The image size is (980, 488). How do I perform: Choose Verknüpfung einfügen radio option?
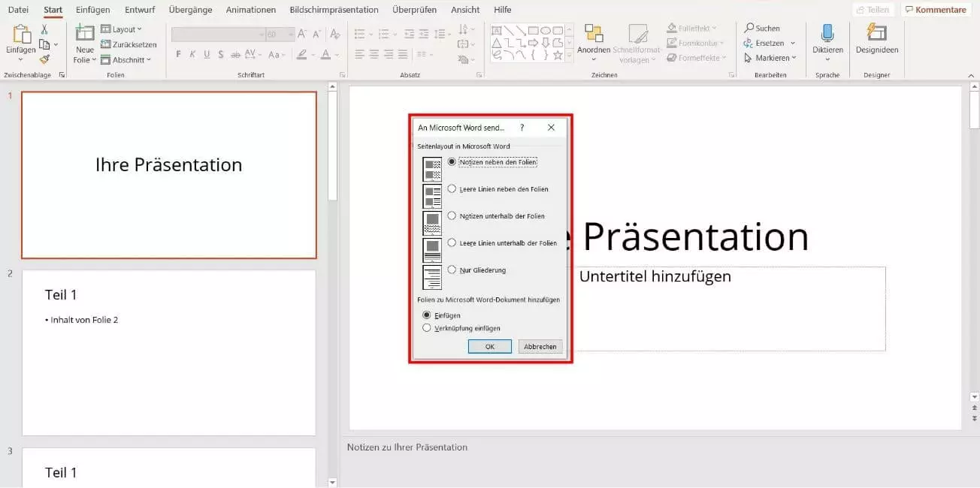(x=461, y=328)
